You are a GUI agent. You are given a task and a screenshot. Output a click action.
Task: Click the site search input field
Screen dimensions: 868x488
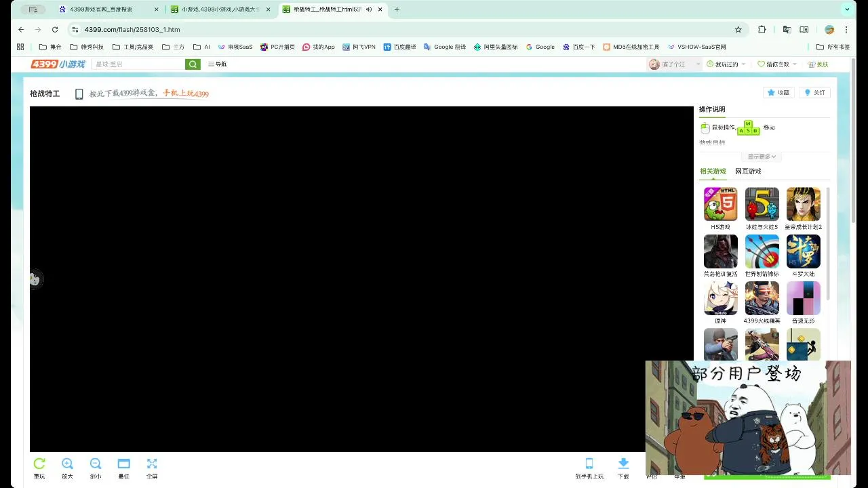point(139,64)
